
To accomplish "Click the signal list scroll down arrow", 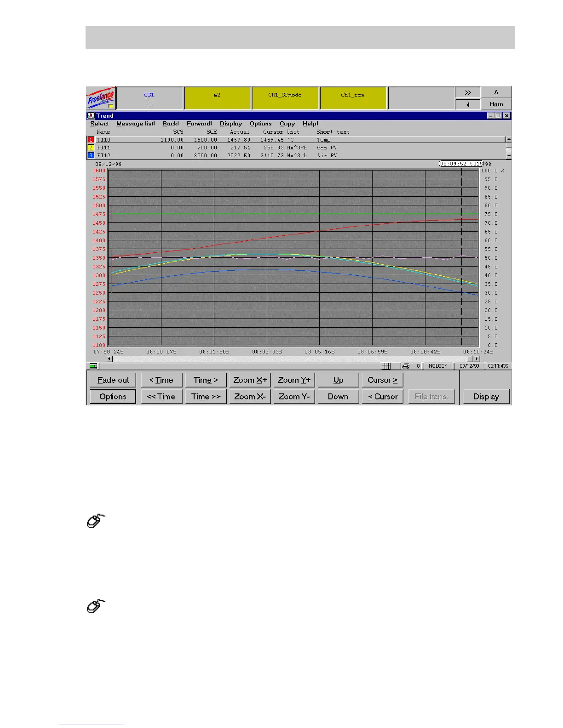I will coord(509,156).
